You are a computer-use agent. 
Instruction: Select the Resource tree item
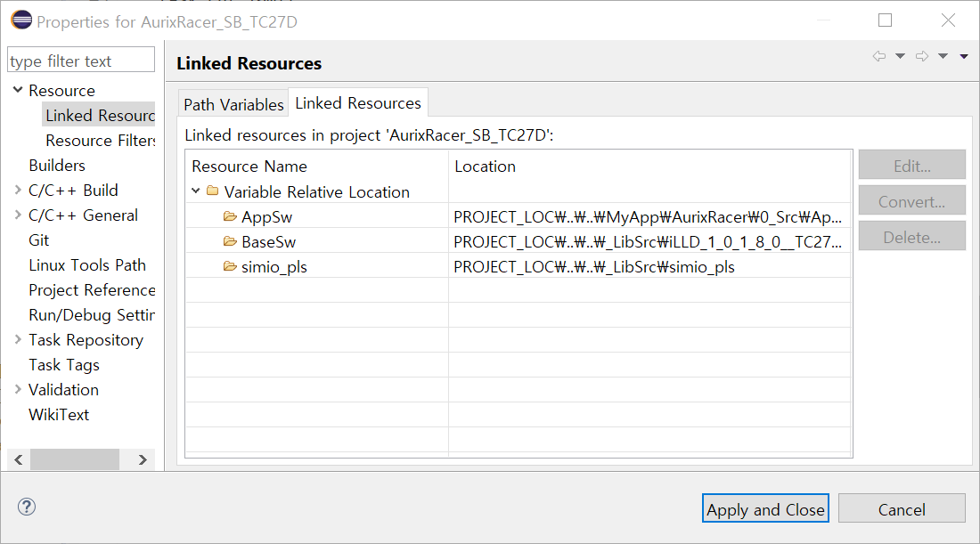click(x=61, y=90)
